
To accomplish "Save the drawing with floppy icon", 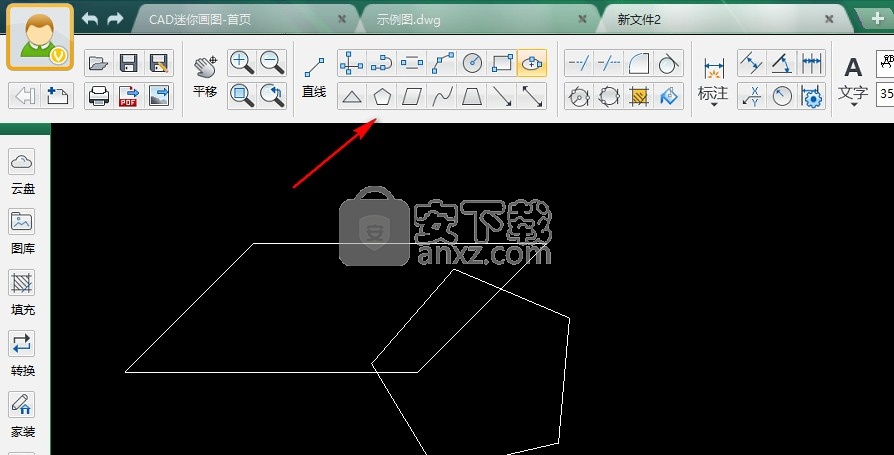I will coord(128,63).
